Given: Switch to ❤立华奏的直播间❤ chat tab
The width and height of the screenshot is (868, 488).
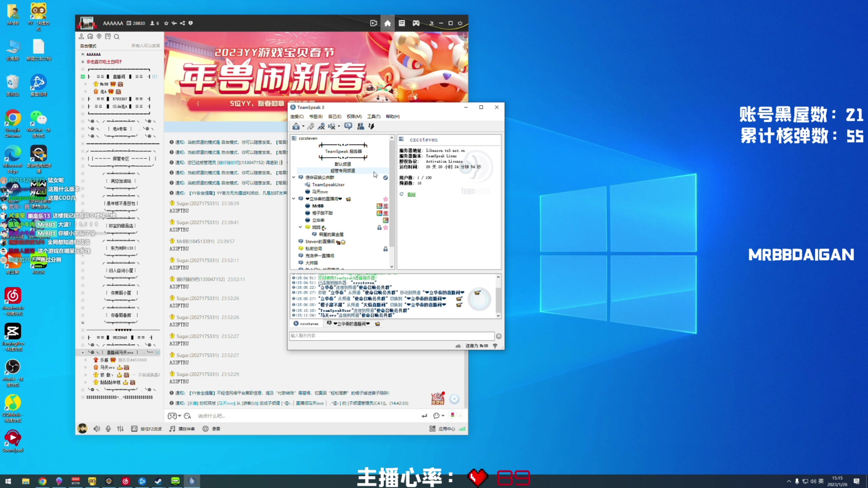Looking at the screenshot, I should pyautogui.click(x=353, y=324).
